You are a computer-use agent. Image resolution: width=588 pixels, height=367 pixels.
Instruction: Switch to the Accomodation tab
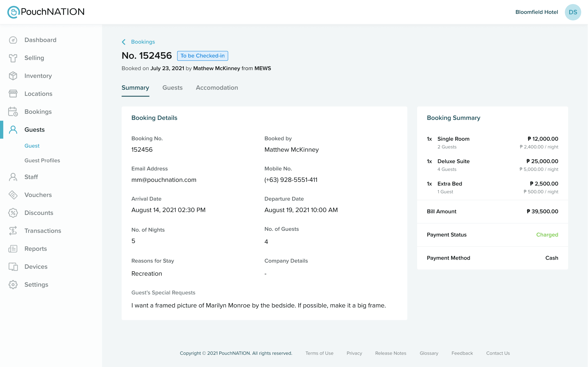[217, 88]
